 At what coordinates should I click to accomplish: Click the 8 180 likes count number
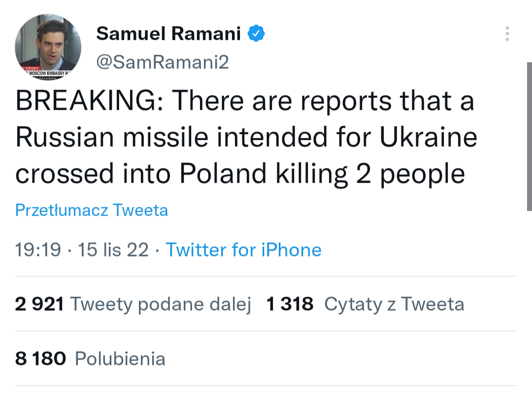[x=40, y=358]
